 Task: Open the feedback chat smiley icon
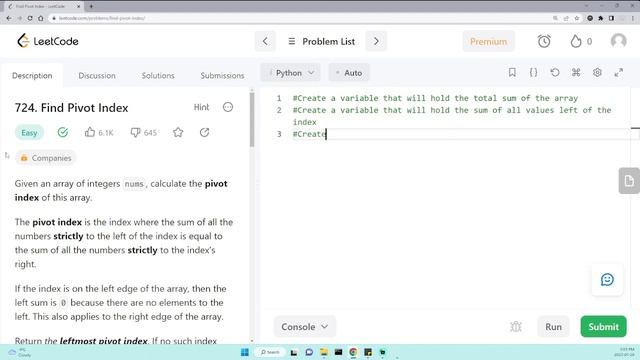[x=607, y=279]
